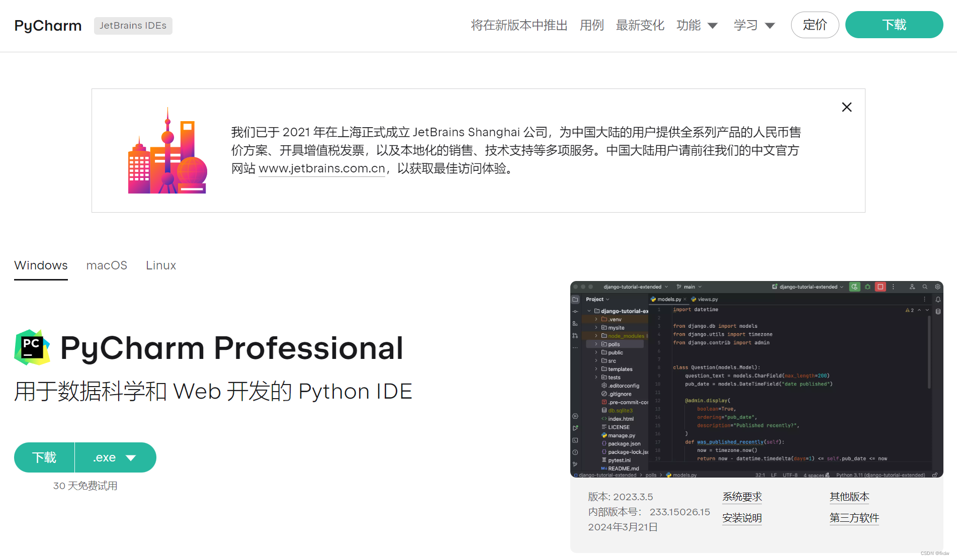Screen dimensions: 957x560
Task: Click the red Stop icon in IDE screenshot
Action: (880, 287)
